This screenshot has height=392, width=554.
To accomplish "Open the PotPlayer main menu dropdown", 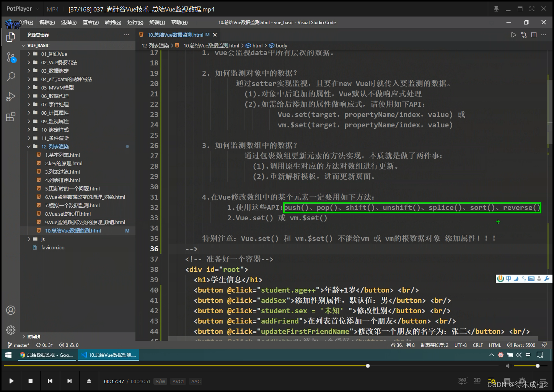I will click(x=23, y=9).
